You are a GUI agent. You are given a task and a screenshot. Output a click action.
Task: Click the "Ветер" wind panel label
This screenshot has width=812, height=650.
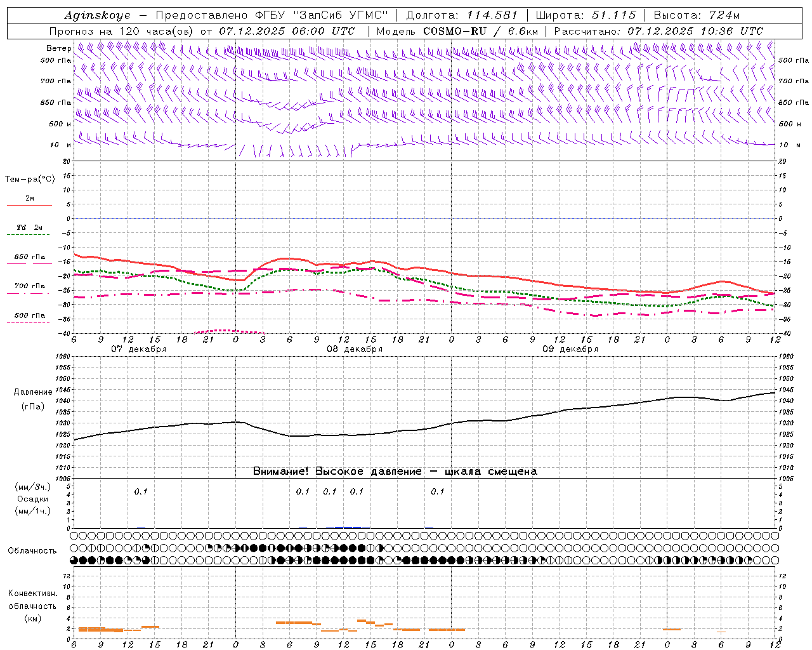tap(58, 48)
